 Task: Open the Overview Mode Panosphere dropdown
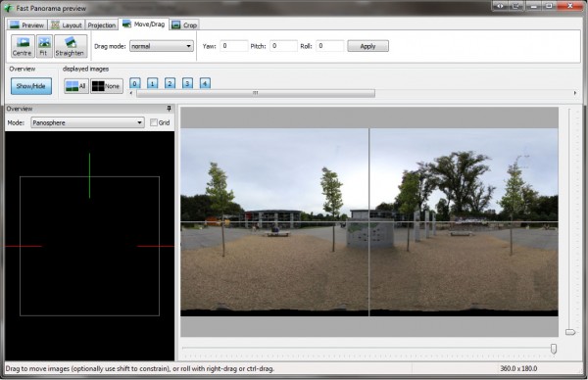[87, 122]
